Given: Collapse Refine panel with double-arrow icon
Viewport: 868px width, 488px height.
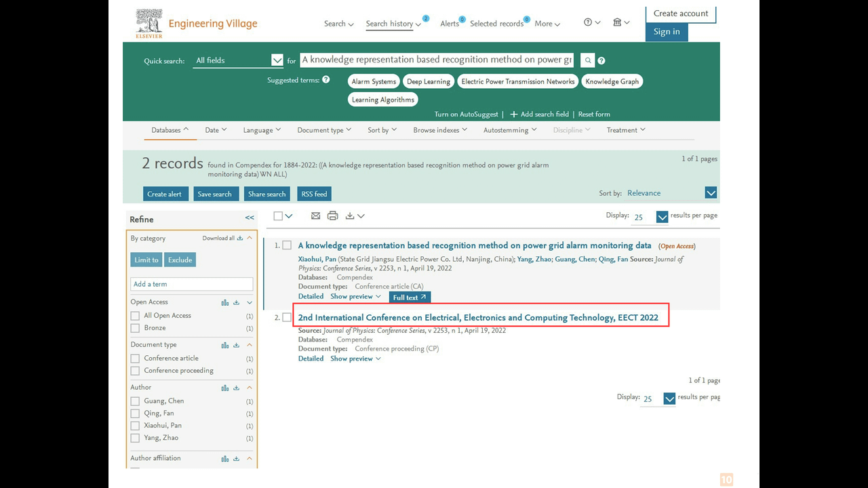Looking at the screenshot, I should click(250, 218).
